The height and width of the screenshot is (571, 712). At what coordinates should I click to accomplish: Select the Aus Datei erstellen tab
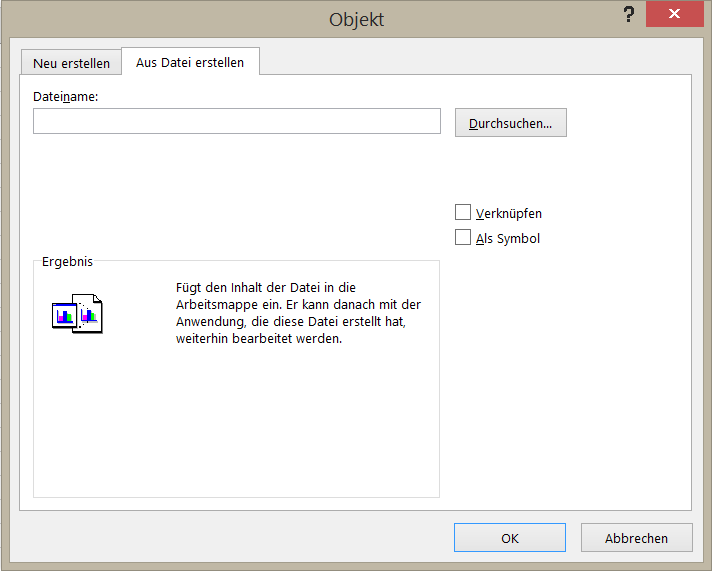(190, 62)
